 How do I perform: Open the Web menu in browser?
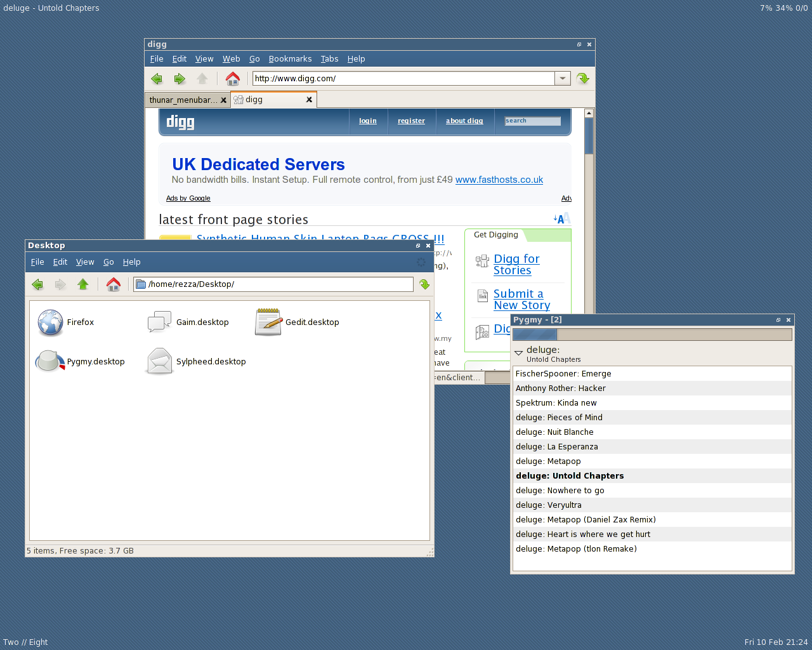tap(231, 59)
